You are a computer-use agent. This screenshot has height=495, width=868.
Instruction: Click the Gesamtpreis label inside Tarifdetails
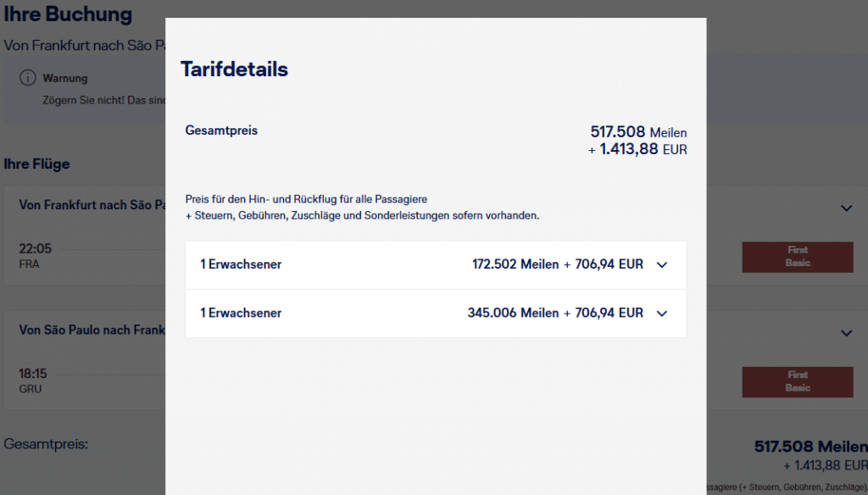[x=221, y=131]
